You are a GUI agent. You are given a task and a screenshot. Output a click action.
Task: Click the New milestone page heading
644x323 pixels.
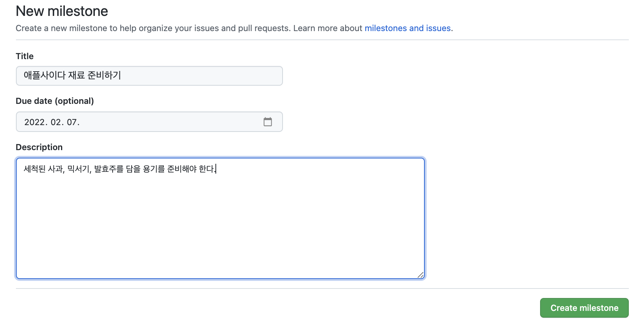[x=62, y=11]
